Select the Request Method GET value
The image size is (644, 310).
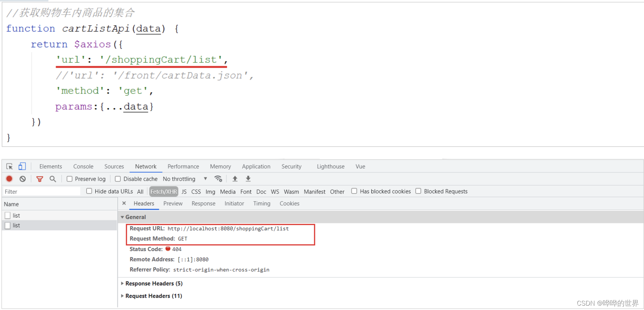(x=182, y=239)
